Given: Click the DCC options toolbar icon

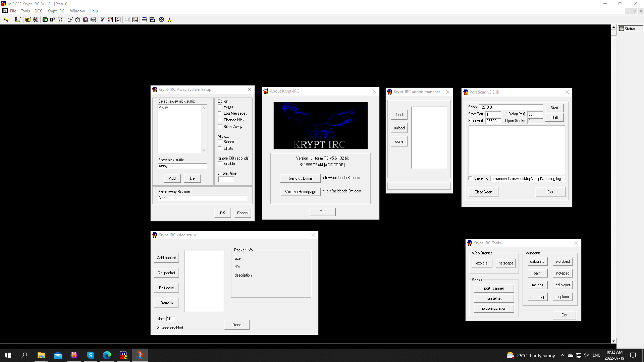Looking at the screenshot, I should pyautogui.click(x=118, y=20).
